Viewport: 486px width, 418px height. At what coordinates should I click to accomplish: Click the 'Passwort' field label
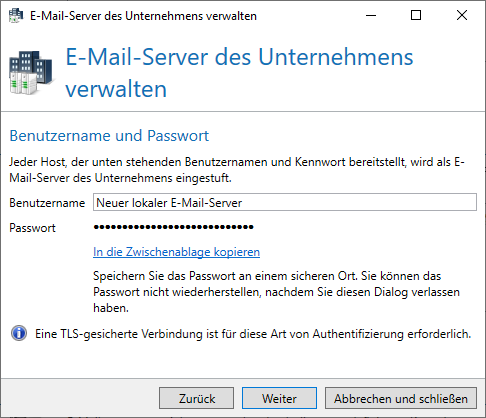click(x=32, y=228)
